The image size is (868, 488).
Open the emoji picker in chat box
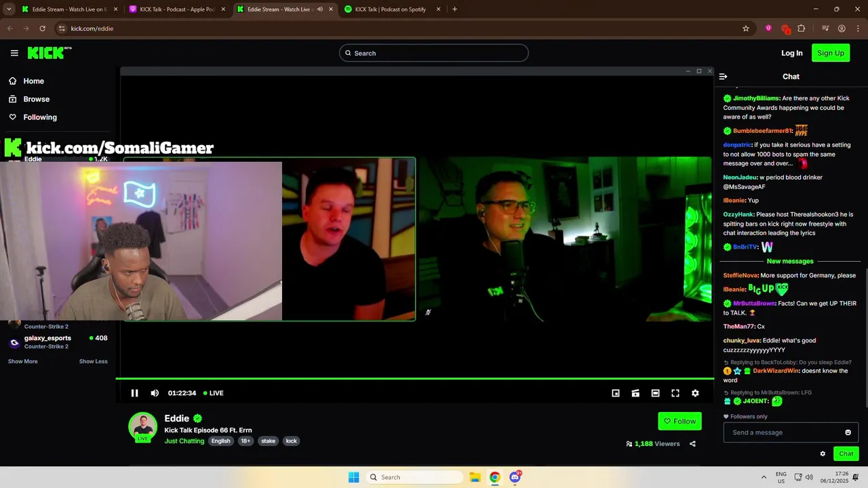(848, 432)
